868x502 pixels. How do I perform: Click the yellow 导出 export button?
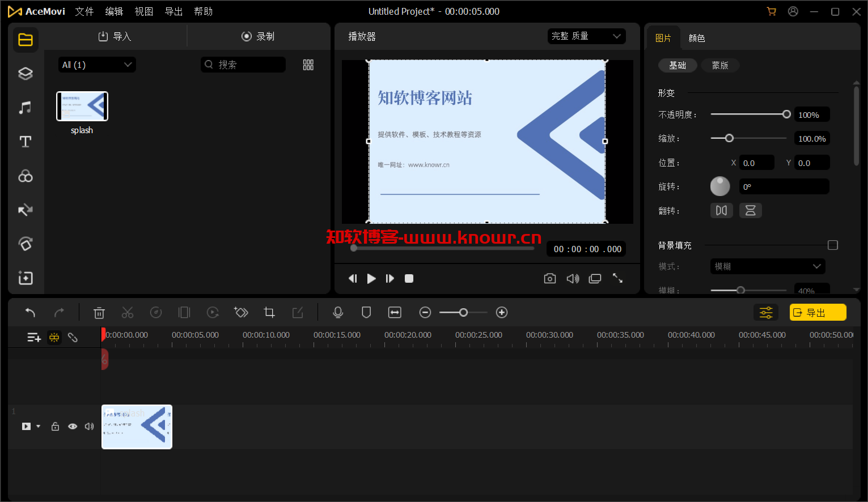(x=818, y=312)
